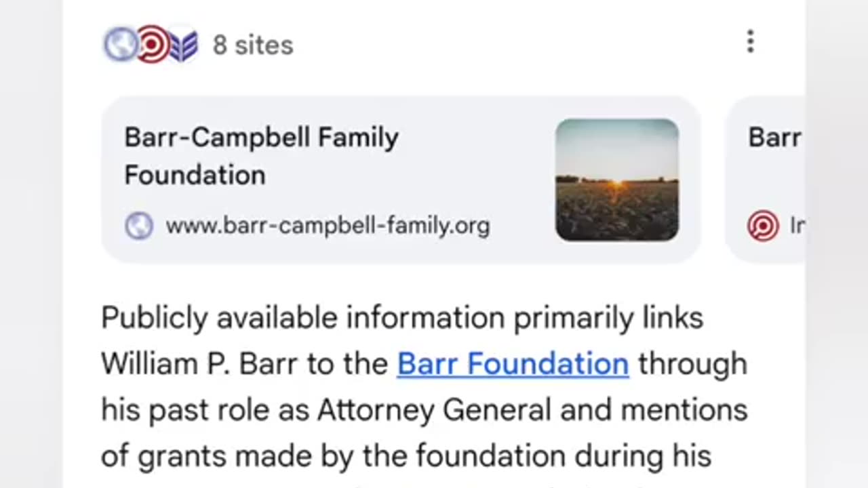Click the globe favicon beside barr-campbell-family.org
This screenshot has width=868, height=488.
click(x=138, y=226)
